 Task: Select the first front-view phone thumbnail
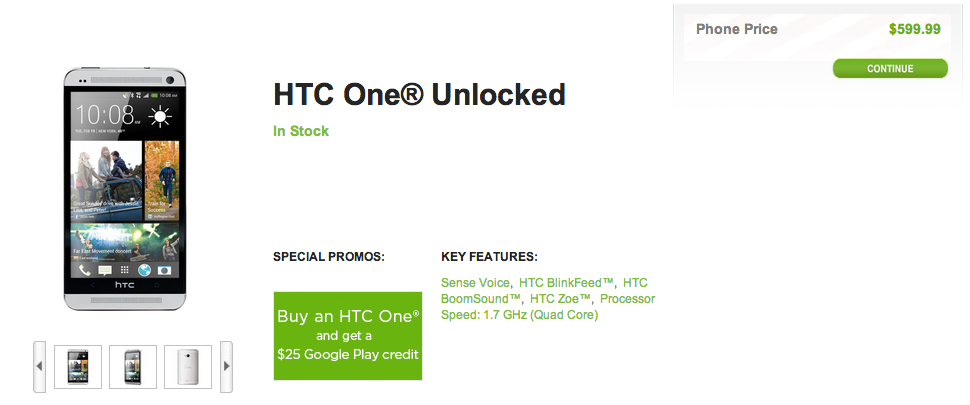(78, 366)
